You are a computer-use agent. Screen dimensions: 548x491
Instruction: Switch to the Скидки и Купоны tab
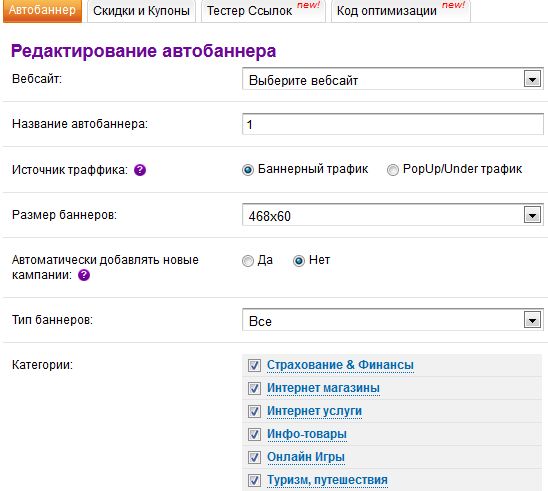coord(141,11)
